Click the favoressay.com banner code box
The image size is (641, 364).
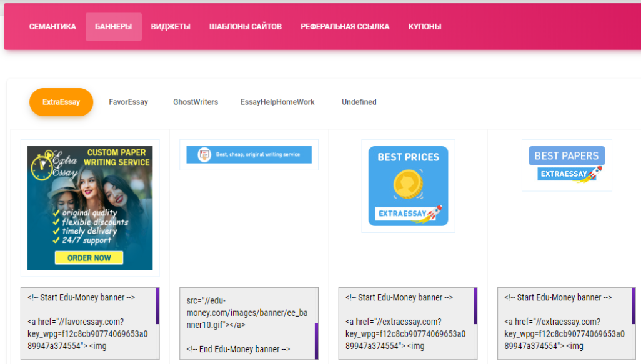pyautogui.click(x=90, y=323)
